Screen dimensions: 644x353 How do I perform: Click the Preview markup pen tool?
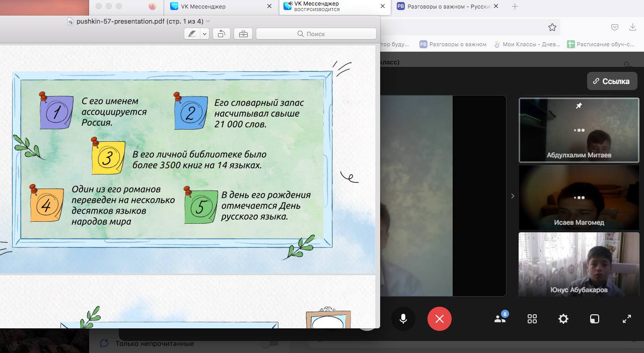pos(192,34)
